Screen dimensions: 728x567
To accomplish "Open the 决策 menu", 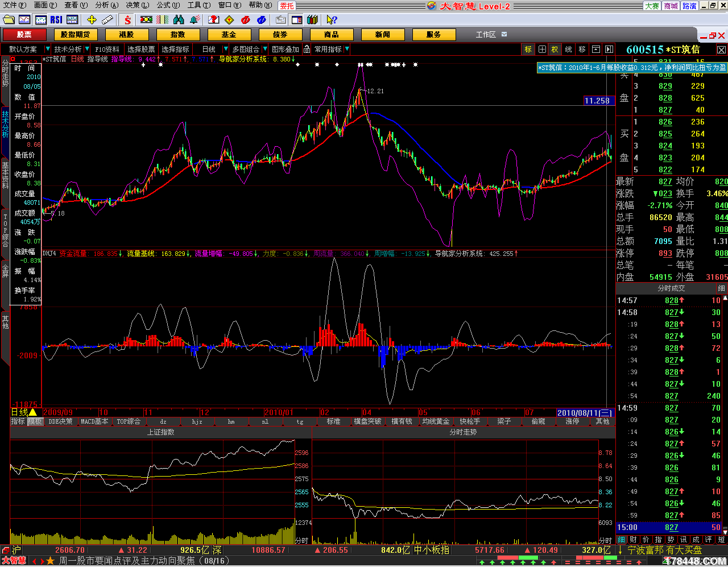I will (x=137, y=5).
